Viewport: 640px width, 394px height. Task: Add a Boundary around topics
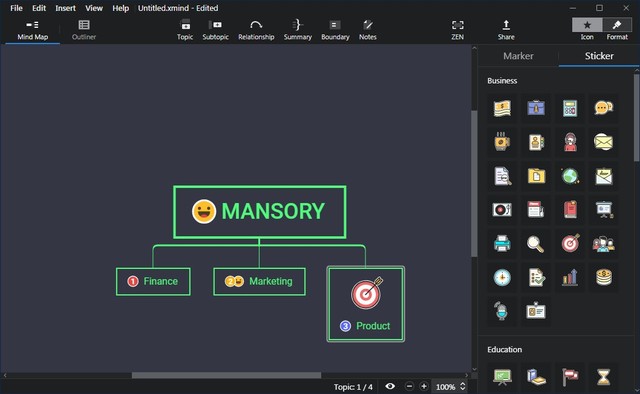335,30
